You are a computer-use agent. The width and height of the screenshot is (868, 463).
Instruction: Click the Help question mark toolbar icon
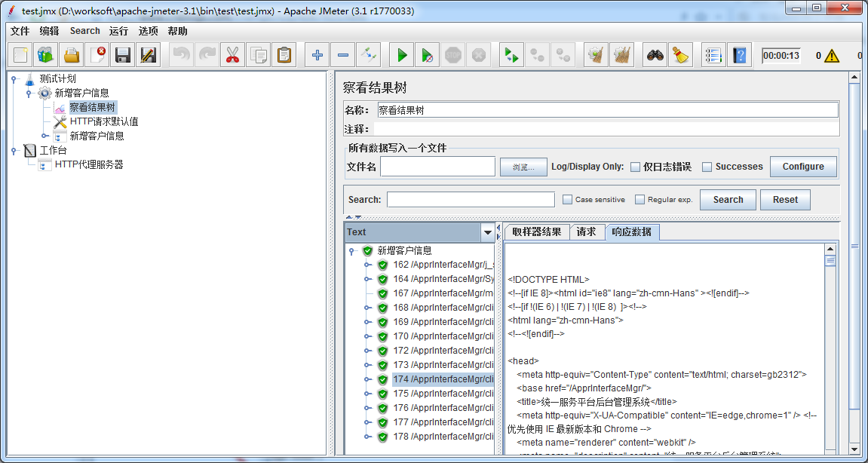coord(740,55)
